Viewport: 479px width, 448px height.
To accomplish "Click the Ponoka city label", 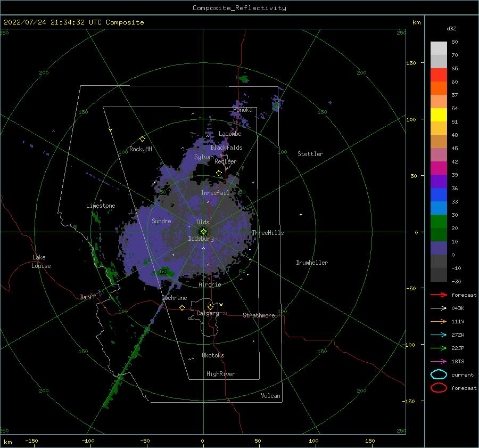I will pos(243,110).
